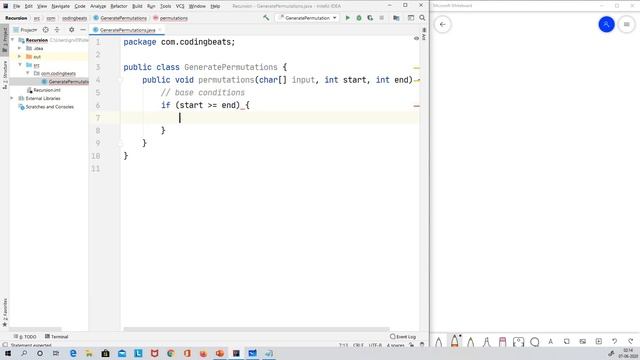Collapse the com.codingbeats package node
This screenshot has width=640, height=360.
pyautogui.click(x=28, y=73)
